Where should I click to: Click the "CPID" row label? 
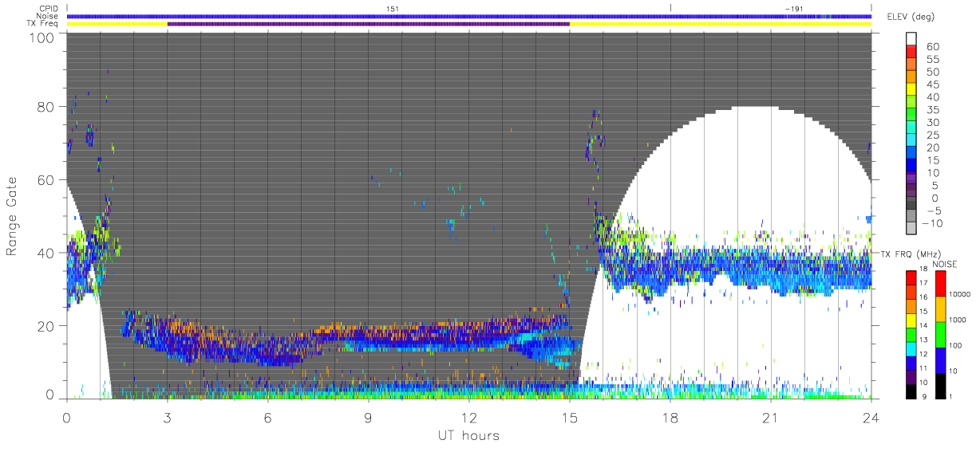pos(49,9)
